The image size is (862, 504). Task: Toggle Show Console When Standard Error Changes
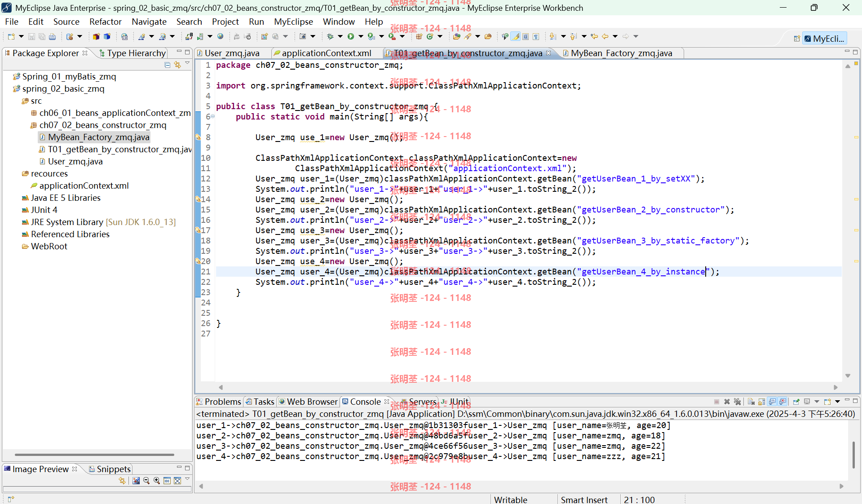(x=782, y=402)
